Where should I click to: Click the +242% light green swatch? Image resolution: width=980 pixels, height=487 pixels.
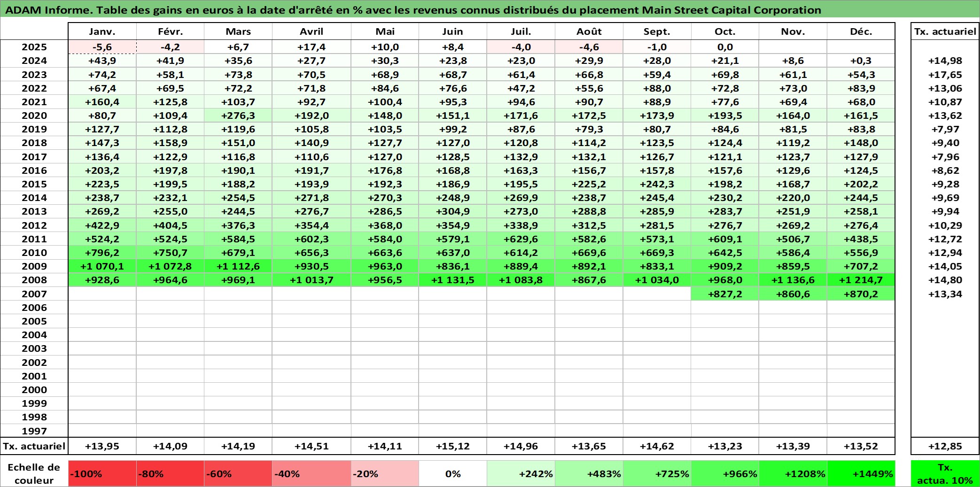pos(521,473)
